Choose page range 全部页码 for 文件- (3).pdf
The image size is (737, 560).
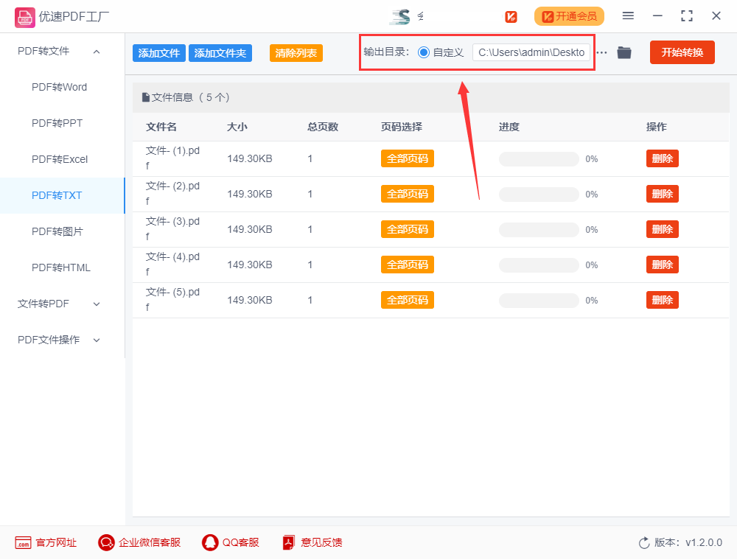click(408, 229)
